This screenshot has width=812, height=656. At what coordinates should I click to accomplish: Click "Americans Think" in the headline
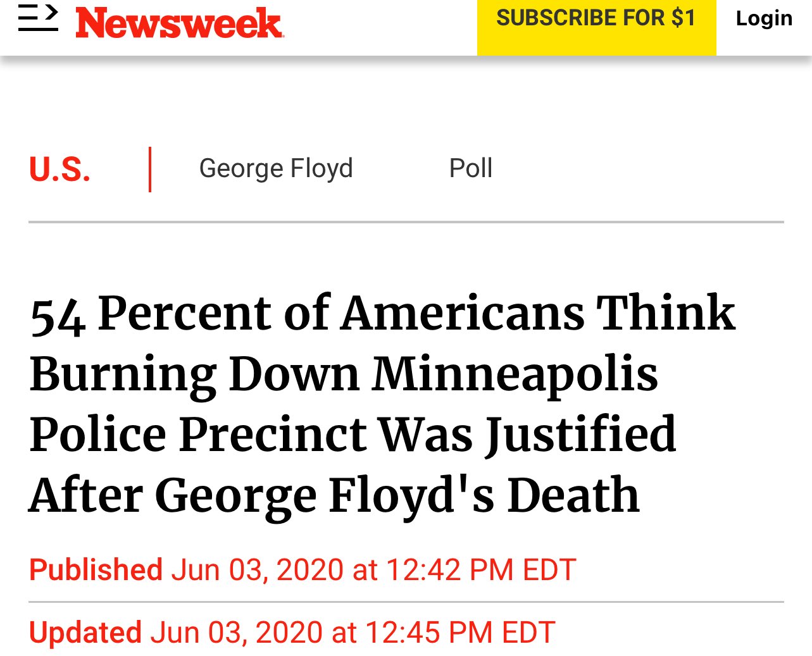pyautogui.click(x=538, y=313)
